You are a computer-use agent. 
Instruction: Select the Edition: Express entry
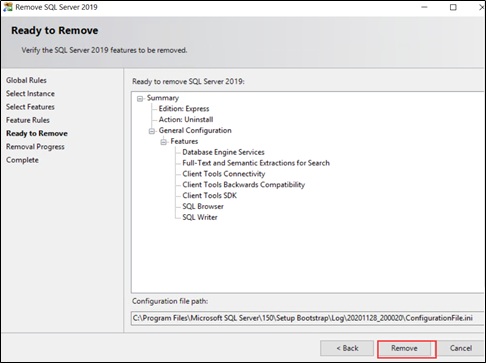[184, 109]
